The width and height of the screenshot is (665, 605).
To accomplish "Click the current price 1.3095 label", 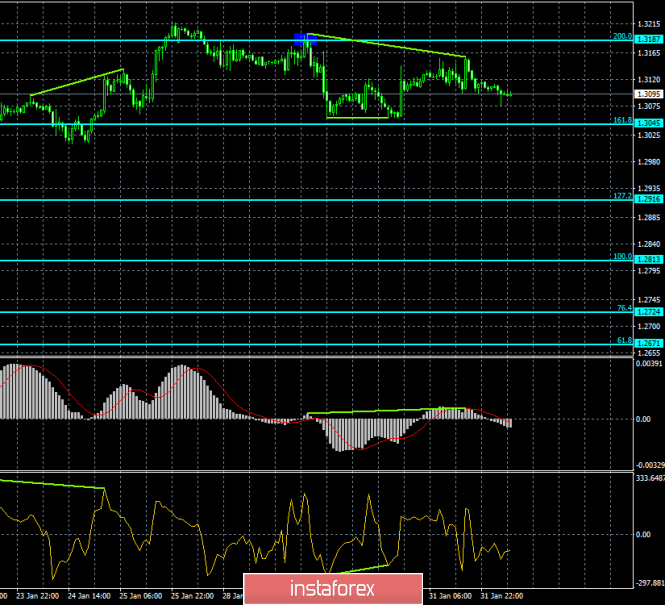I will pos(649,94).
